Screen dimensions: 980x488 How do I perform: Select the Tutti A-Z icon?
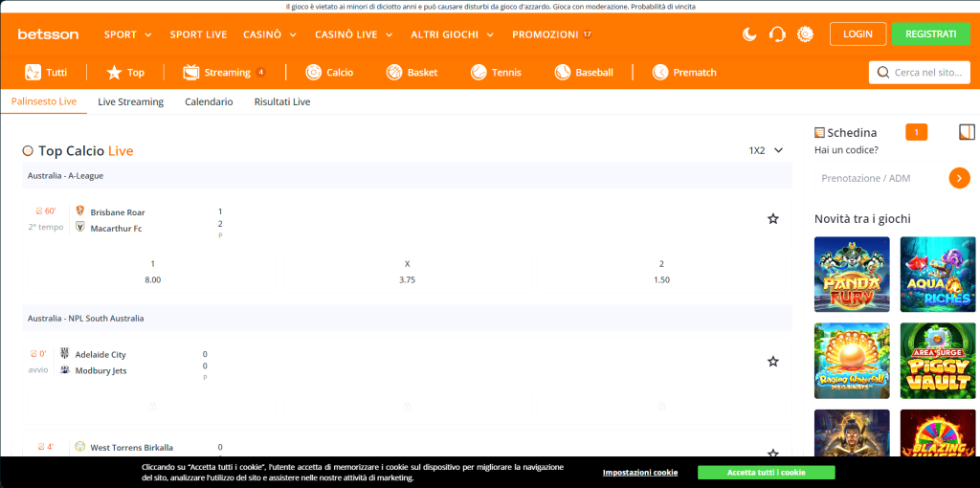coord(33,72)
